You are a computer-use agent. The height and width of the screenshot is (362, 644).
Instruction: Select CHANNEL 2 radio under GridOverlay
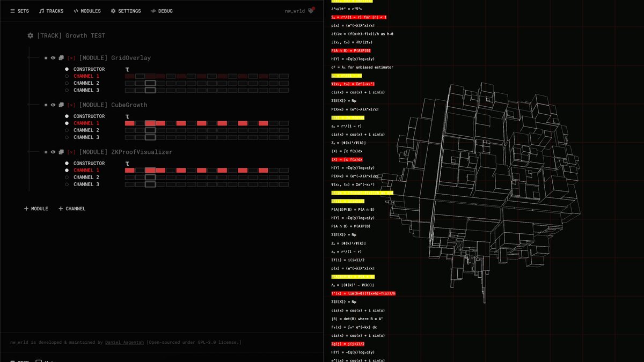click(67, 83)
